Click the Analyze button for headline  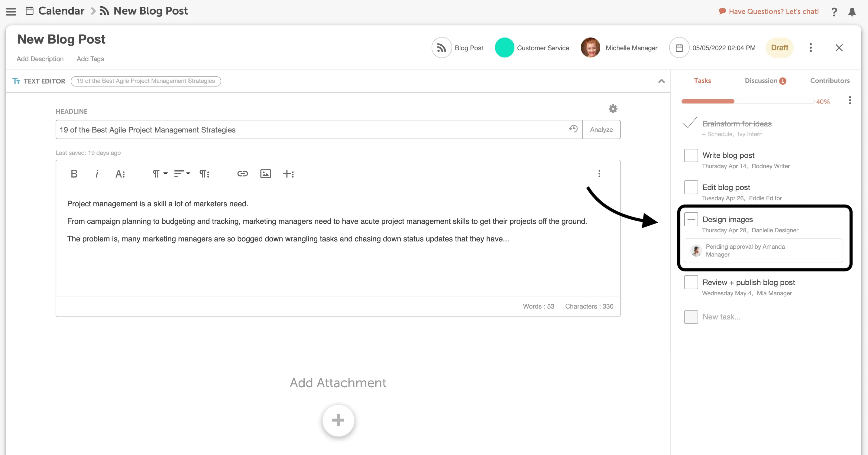click(x=601, y=129)
